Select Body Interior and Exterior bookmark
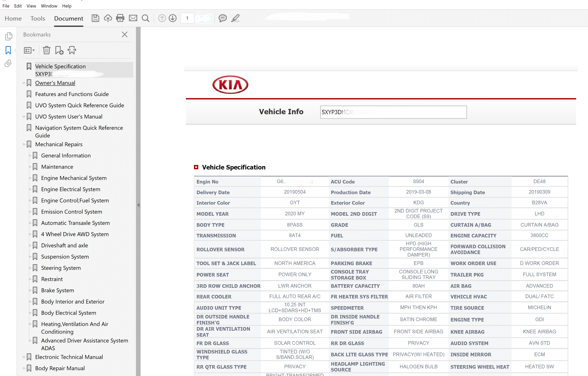This screenshot has width=588, height=376. coord(73,302)
